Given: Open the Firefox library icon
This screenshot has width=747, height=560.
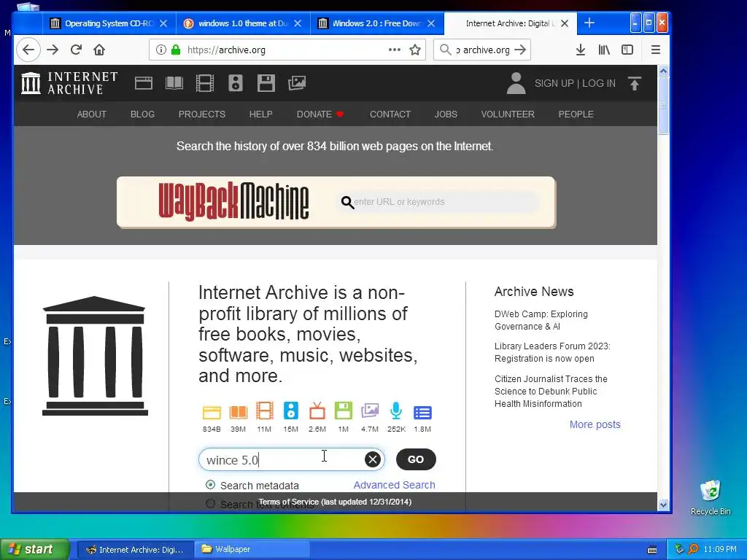Looking at the screenshot, I should pyautogui.click(x=604, y=50).
